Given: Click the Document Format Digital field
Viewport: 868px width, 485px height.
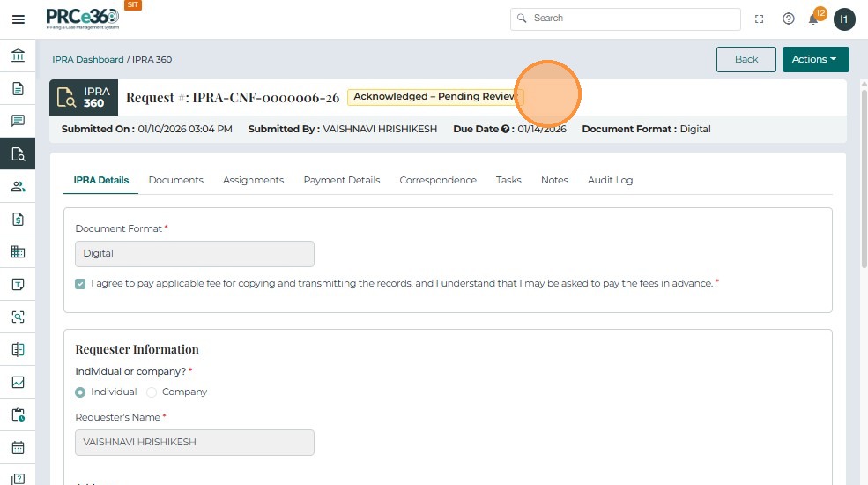Looking at the screenshot, I should [x=194, y=254].
